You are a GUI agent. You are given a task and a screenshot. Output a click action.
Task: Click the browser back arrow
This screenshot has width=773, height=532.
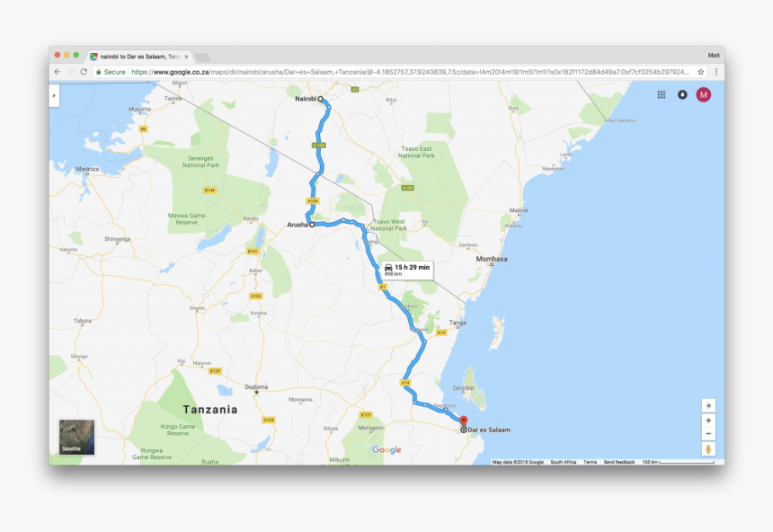point(58,72)
